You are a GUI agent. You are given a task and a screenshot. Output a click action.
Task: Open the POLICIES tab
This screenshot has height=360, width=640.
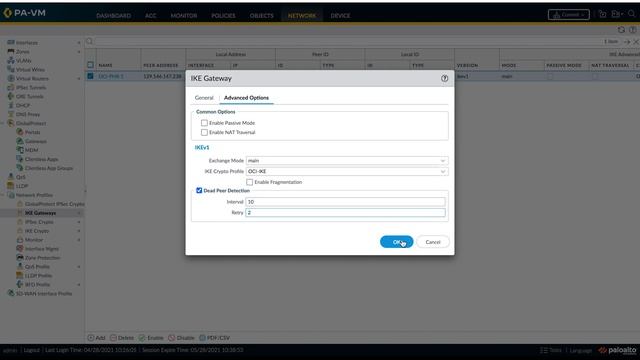point(223,16)
